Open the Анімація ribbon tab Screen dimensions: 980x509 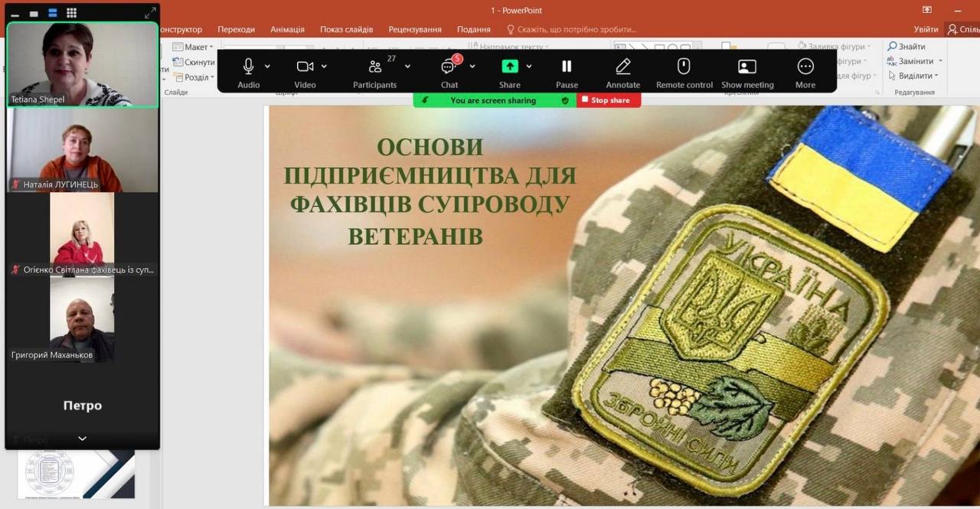point(287,29)
